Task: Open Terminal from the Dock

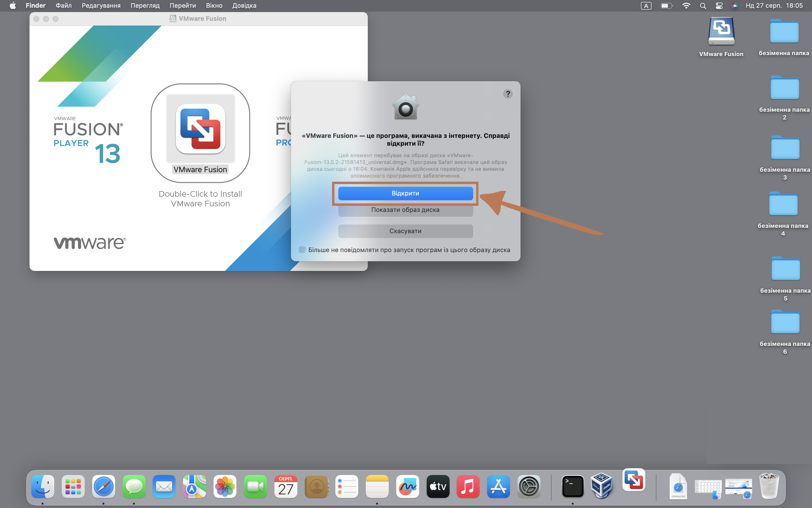Action: (x=573, y=486)
